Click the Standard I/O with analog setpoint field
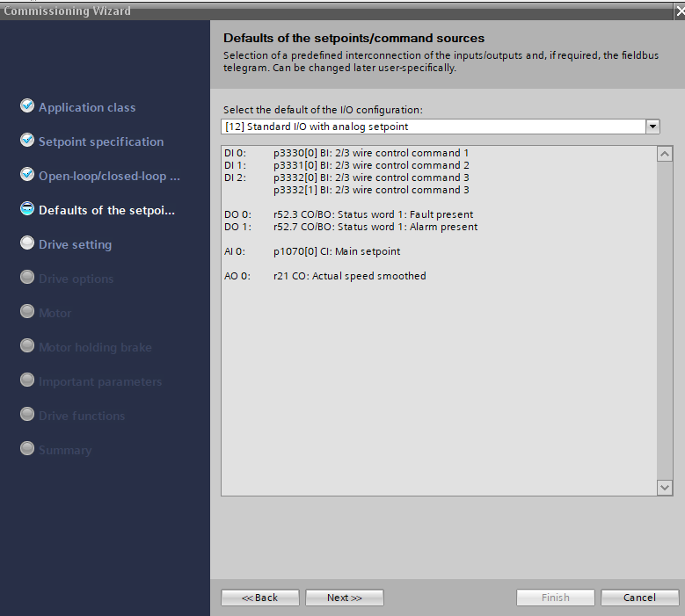Viewport: 685px width, 616px height. point(433,127)
